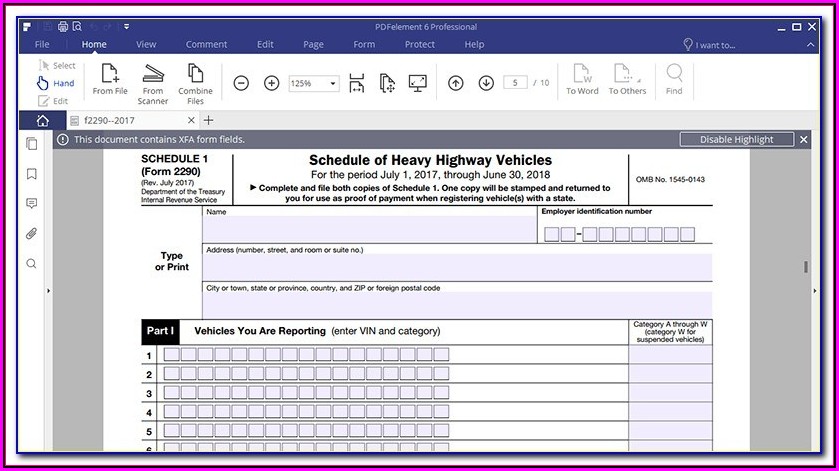Open the search panel in left sidebar

[31, 264]
